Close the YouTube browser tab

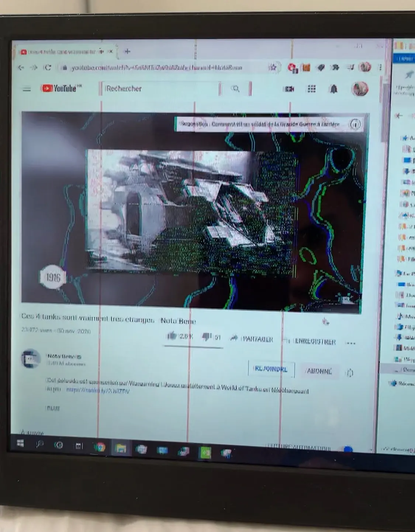point(110,52)
